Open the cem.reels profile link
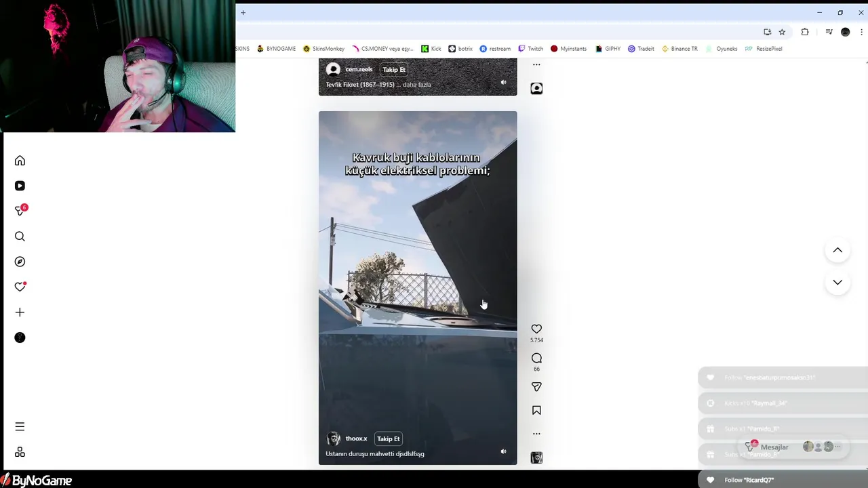This screenshot has width=868, height=488. [359, 69]
